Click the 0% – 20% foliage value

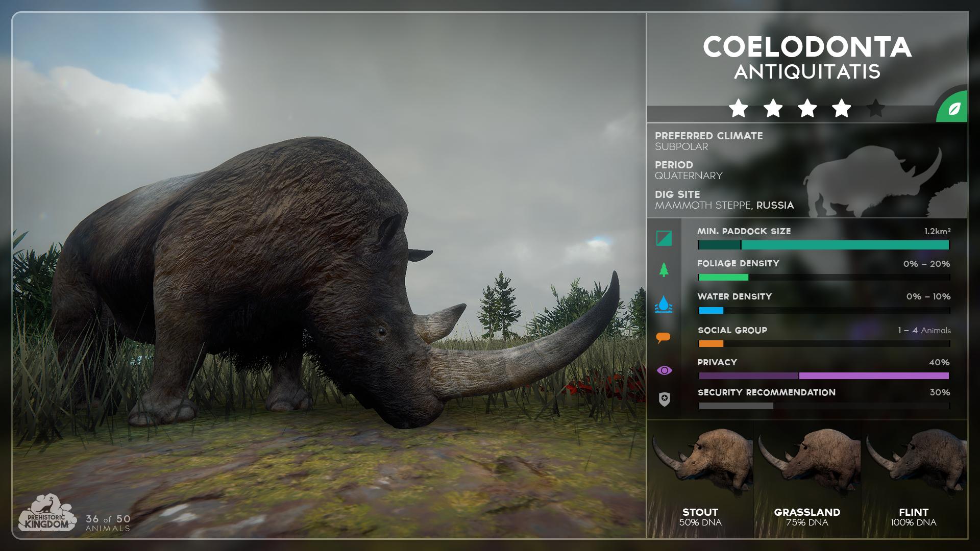coord(926,264)
